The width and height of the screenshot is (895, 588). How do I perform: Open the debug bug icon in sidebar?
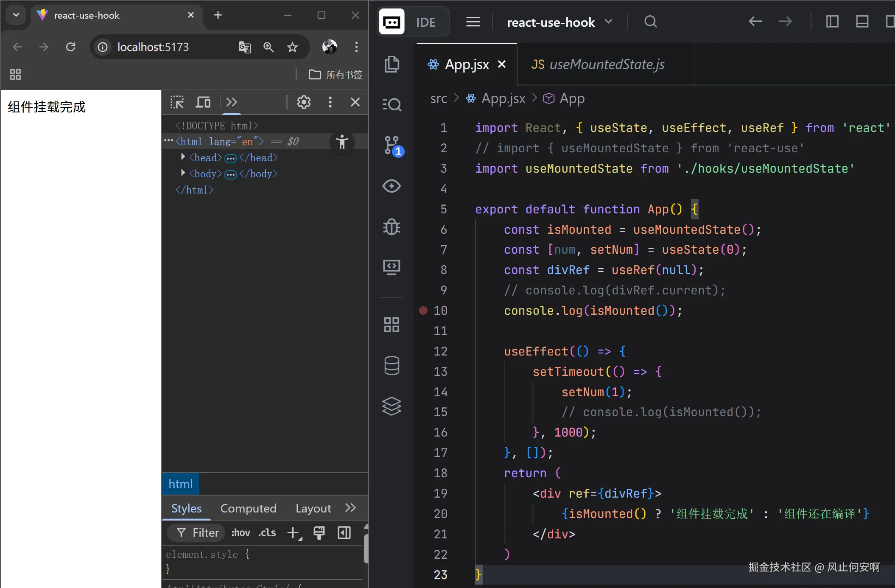[392, 227]
